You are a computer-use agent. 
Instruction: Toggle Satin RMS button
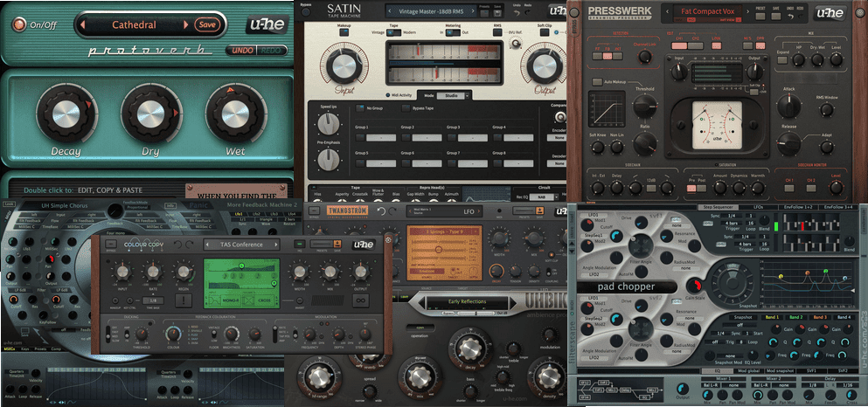497,32
